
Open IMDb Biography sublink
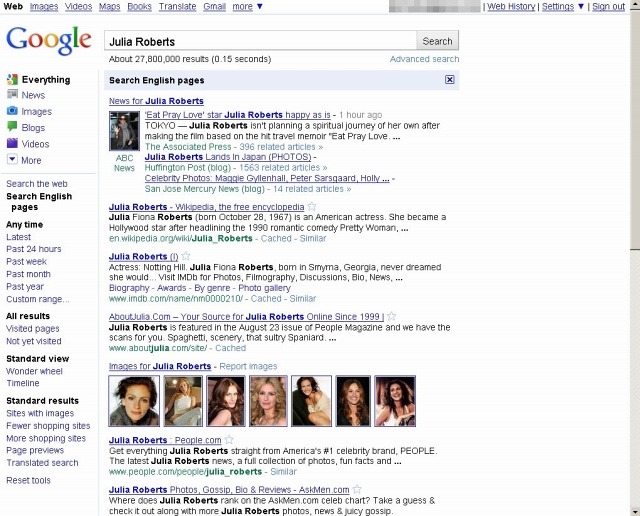(x=129, y=288)
